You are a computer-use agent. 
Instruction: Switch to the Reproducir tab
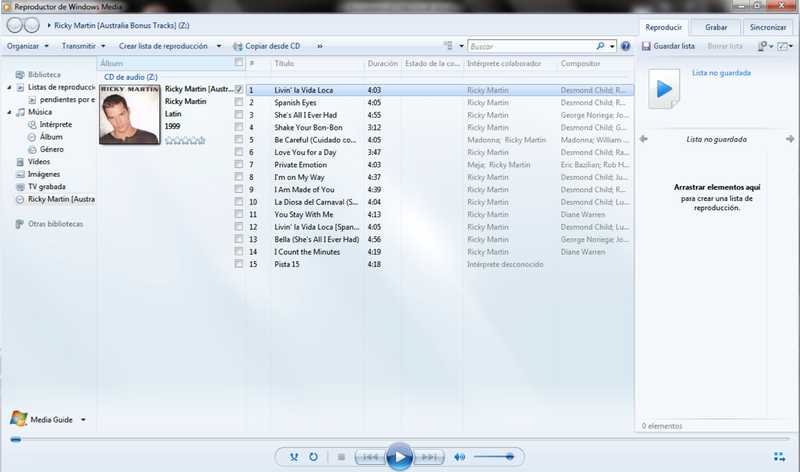[663, 27]
